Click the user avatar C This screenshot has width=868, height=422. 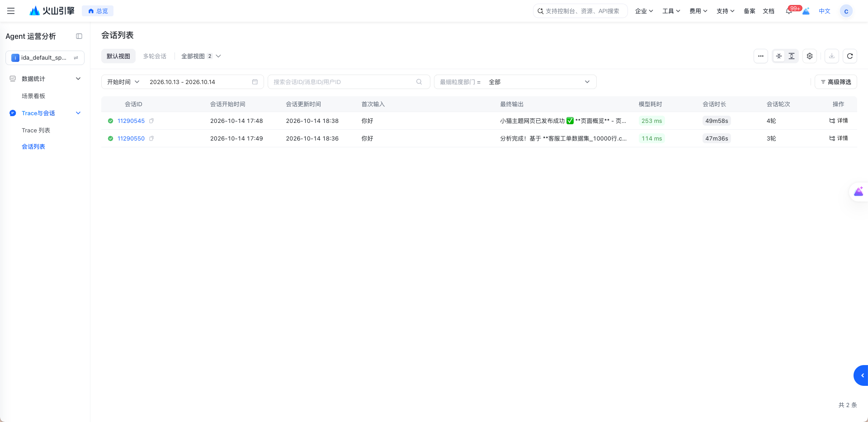846,11
